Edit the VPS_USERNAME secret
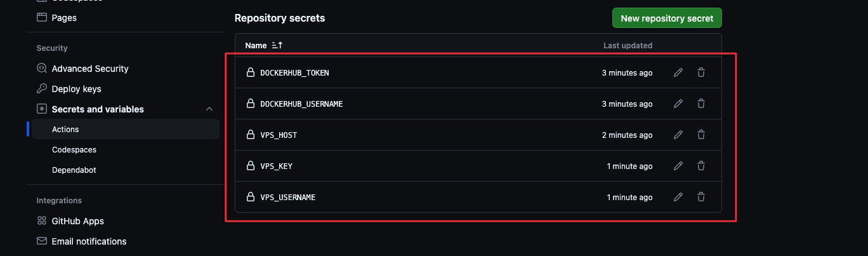Image resolution: width=868 pixels, height=256 pixels. [678, 197]
